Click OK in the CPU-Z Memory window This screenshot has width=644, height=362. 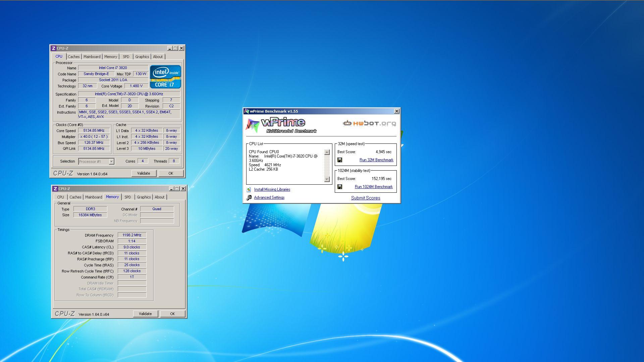coord(172,314)
